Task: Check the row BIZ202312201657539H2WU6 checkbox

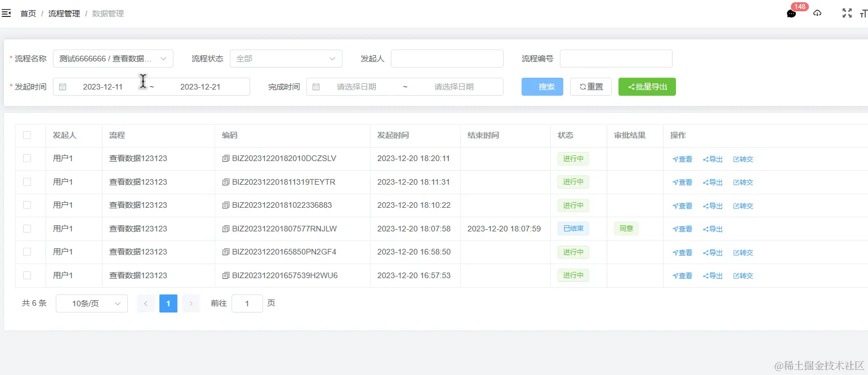Action: 27,275
